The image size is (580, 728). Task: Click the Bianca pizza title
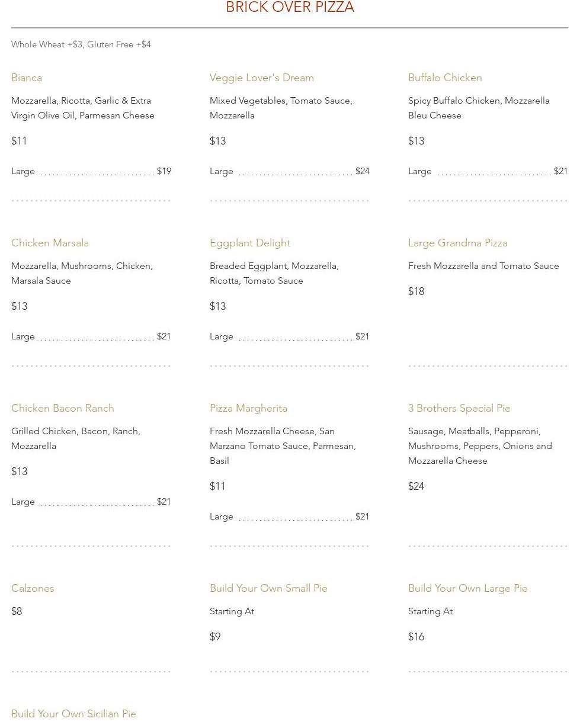tap(27, 78)
